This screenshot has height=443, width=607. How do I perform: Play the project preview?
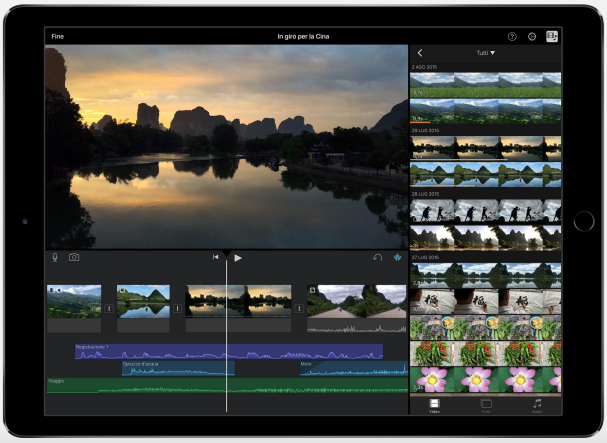238,258
